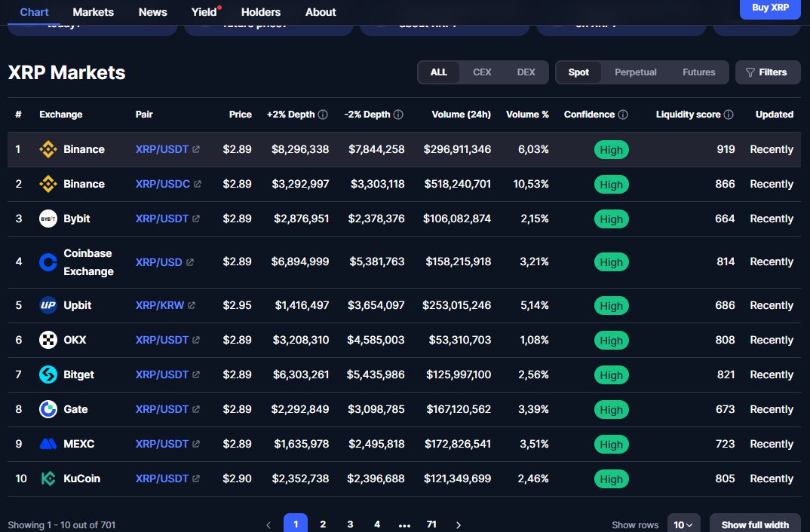
Task: Sort by Price column header
Action: [241, 115]
